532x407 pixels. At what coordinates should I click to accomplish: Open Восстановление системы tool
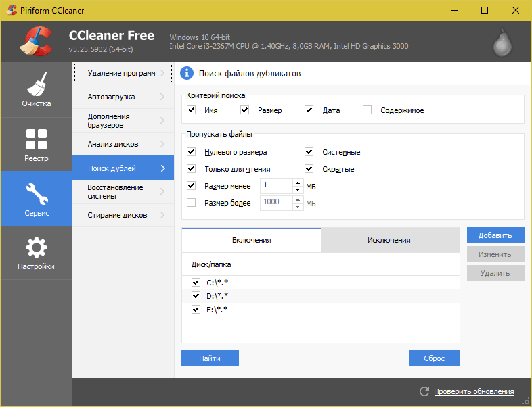(x=123, y=191)
